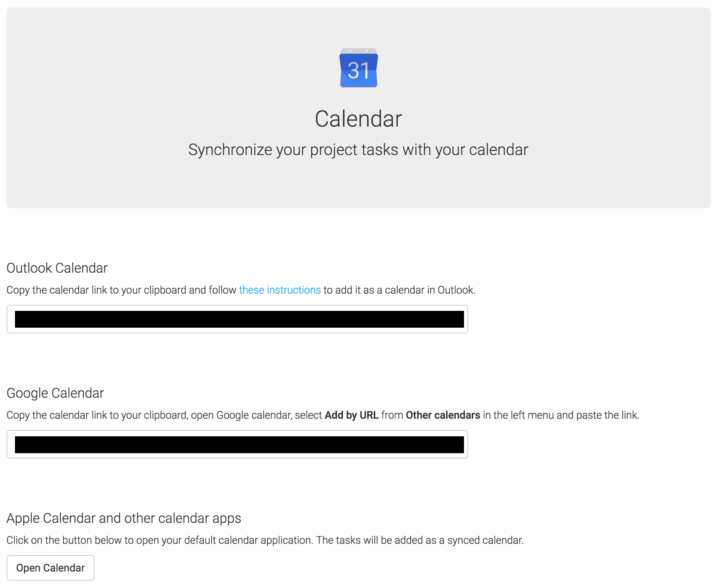Click the word 'from' between the bold terms
The height and width of the screenshot is (588, 716).
[392, 415]
